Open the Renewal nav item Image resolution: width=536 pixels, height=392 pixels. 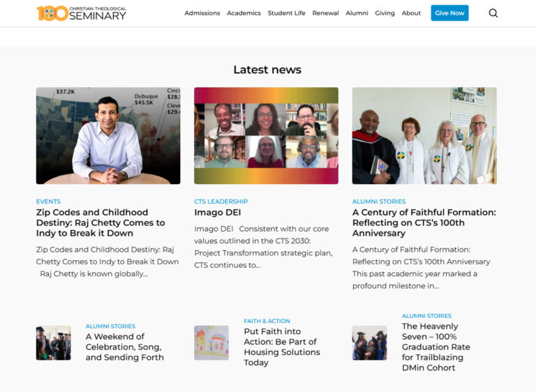tap(325, 13)
